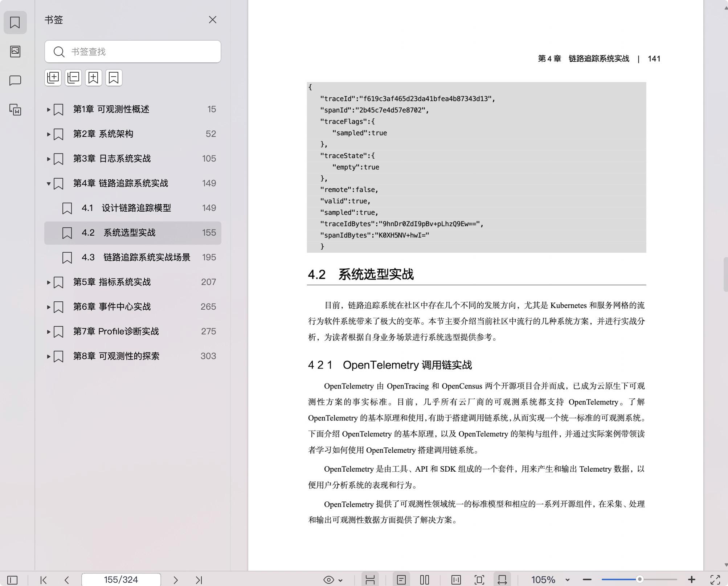Click page number 195 in bookmark list
The width and height of the screenshot is (728, 586).
(209, 257)
